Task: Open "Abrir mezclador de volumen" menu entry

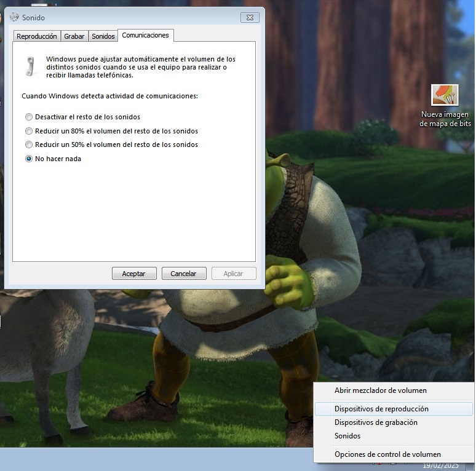Action: pyautogui.click(x=394, y=390)
